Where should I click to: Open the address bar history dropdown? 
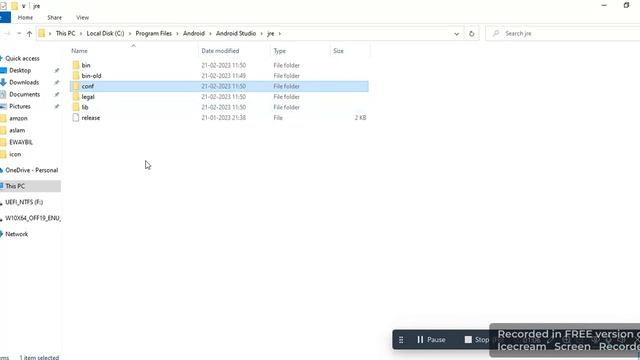[x=457, y=34]
